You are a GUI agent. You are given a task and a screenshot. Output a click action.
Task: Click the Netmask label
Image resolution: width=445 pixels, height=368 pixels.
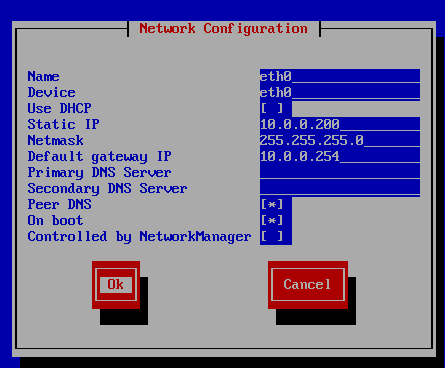tap(55, 140)
